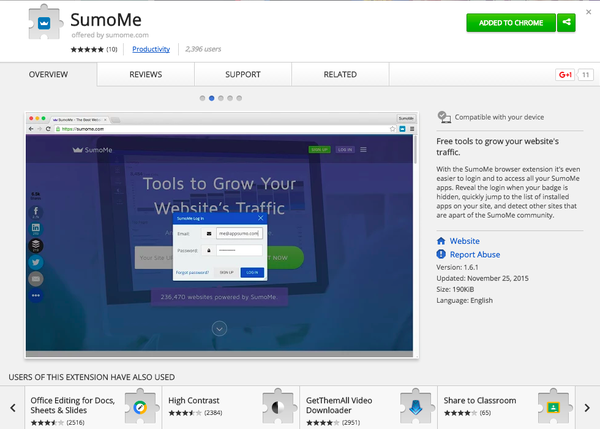The image size is (600, 429).
Task: Click the +1 count bubble showing 11
Action: point(585,75)
